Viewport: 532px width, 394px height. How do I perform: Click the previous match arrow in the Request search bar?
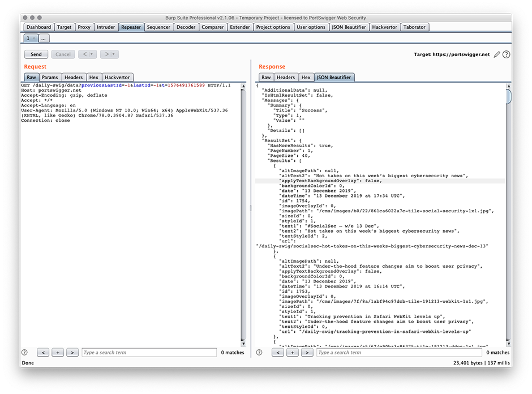tap(43, 352)
